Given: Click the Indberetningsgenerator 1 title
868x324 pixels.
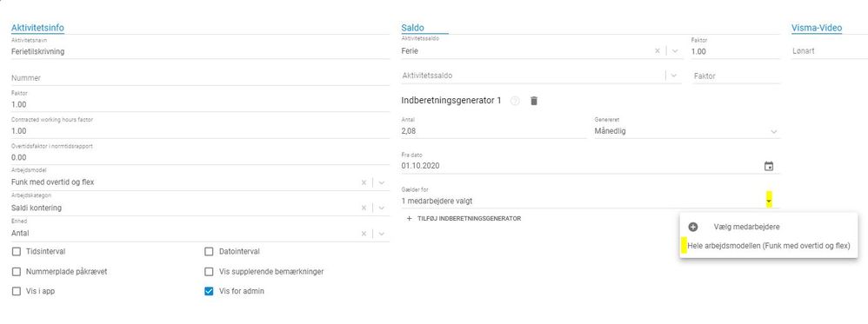Looking at the screenshot, I should point(451,101).
